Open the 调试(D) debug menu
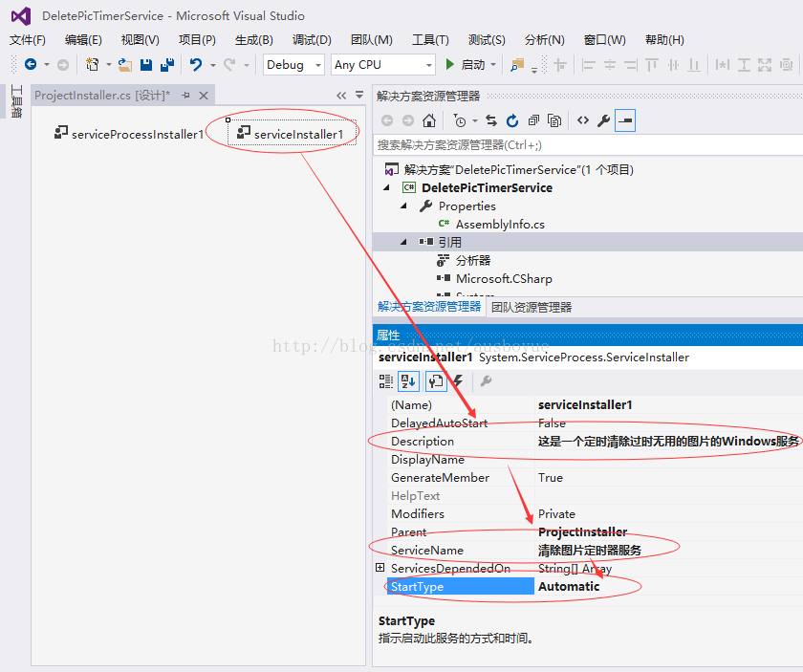803x672 pixels. pos(312,40)
